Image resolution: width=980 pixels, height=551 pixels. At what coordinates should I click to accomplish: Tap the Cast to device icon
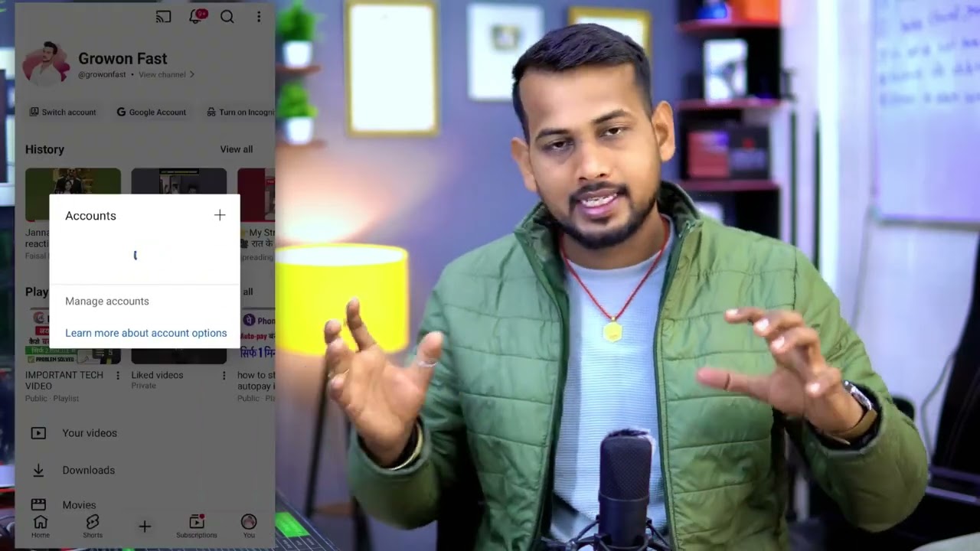(x=163, y=16)
